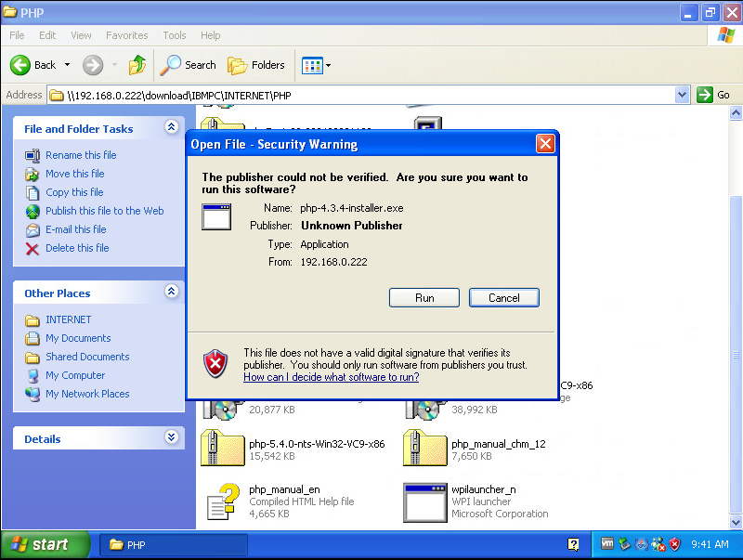Click Move this file
743x560 pixels.
(75, 174)
